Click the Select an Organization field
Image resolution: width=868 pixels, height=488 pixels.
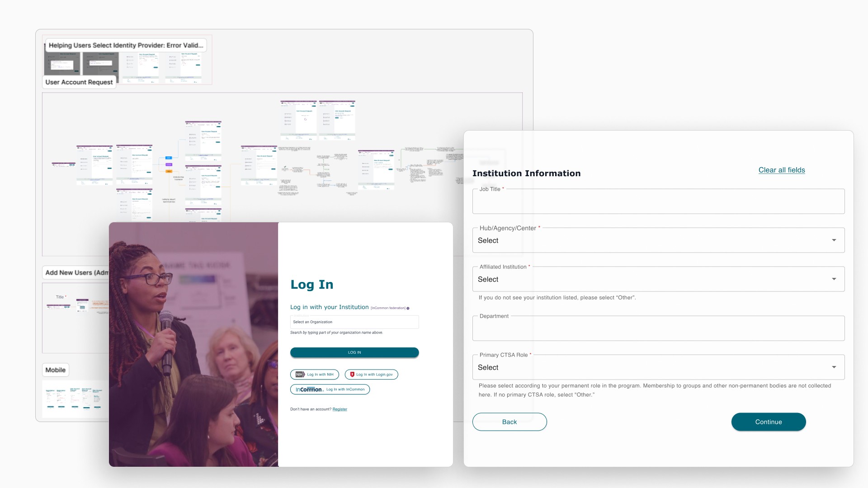(x=354, y=322)
